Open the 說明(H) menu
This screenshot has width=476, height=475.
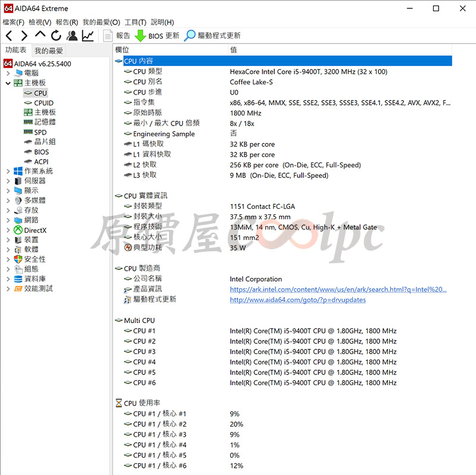point(162,22)
